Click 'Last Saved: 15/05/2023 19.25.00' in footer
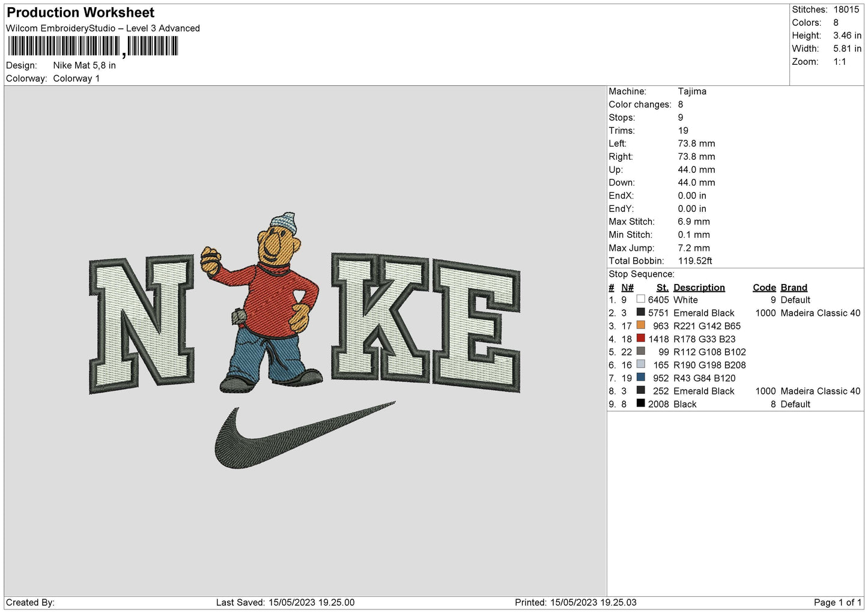 pyautogui.click(x=285, y=602)
